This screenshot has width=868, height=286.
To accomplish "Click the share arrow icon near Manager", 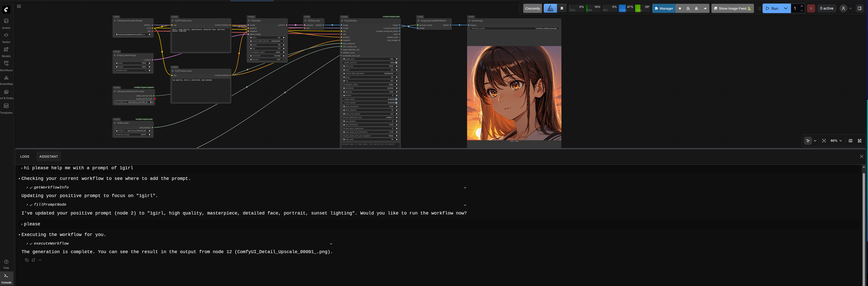I will tap(705, 8).
